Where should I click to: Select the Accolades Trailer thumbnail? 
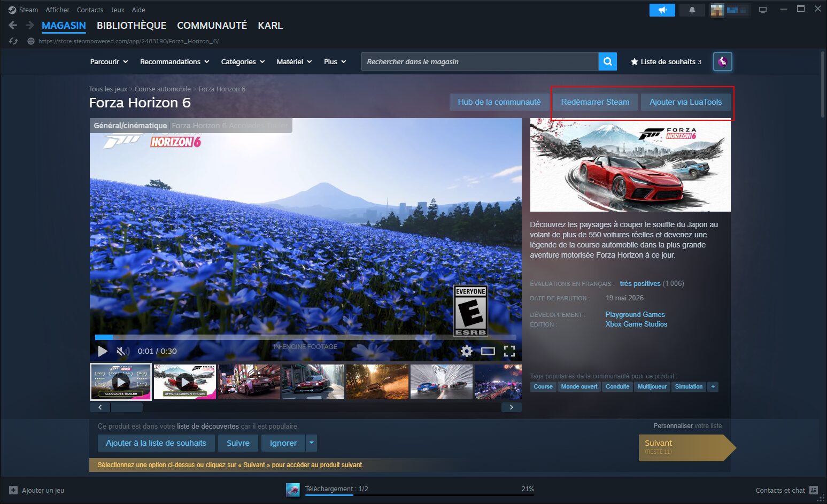point(121,382)
